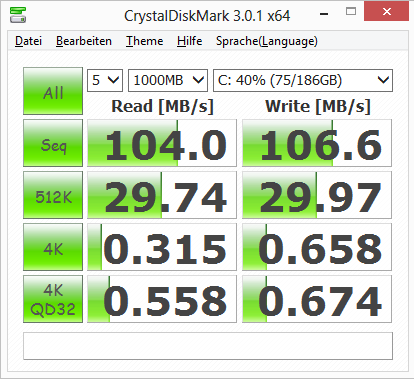The width and height of the screenshot is (414, 380).
Task: Click the 4K read result 0.315
Action: point(162,247)
